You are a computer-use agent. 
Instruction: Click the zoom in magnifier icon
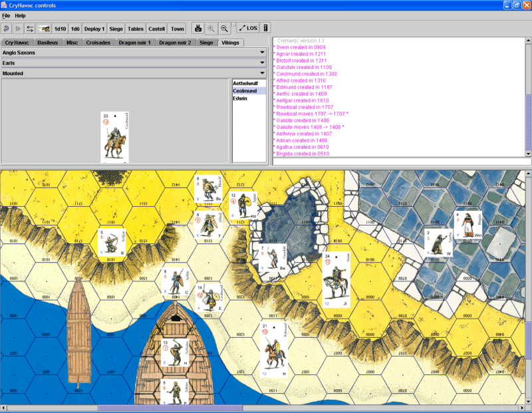211,29
